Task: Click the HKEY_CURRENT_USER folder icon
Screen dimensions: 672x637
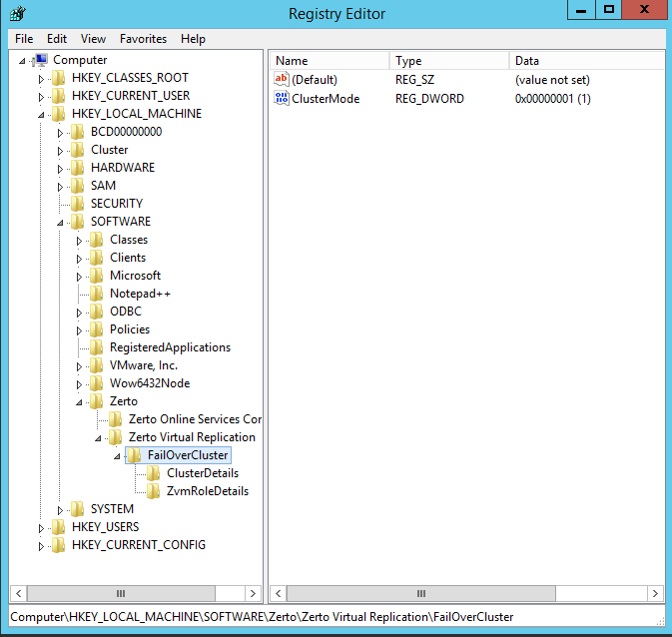Action: click(58, 96)
